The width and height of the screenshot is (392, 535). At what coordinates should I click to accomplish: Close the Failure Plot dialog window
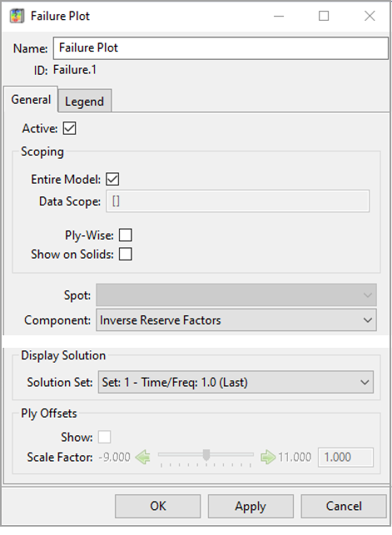pos(370,16)
